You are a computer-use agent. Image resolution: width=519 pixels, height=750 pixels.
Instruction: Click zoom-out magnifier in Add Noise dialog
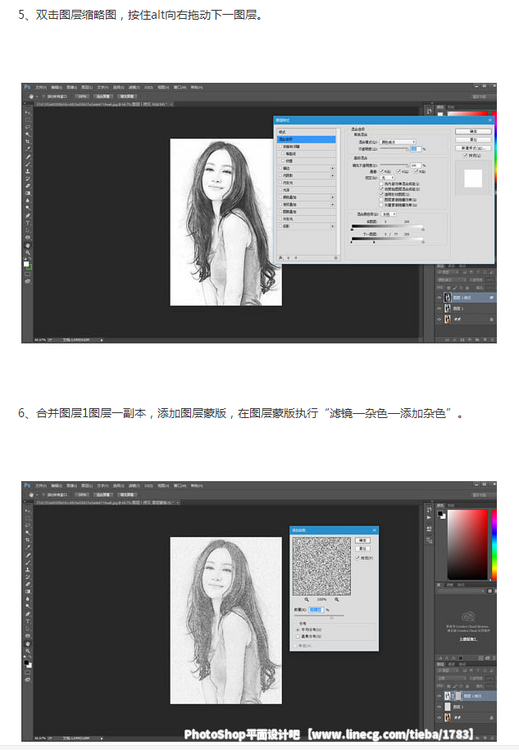(x=307, y=599)
